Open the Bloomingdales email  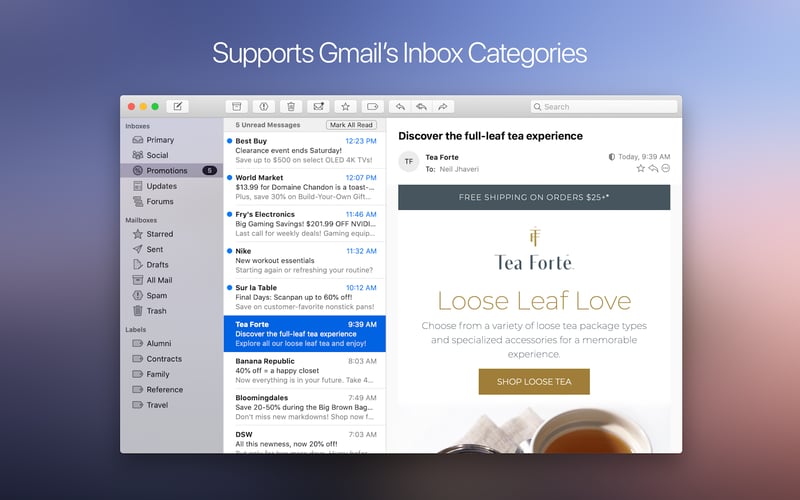pos(305,408)
